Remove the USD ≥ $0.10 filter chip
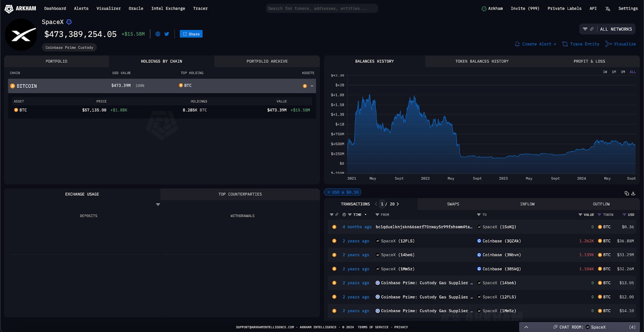Image resolution: width=644 pixels, height=332 pixels. pos(328,192)
